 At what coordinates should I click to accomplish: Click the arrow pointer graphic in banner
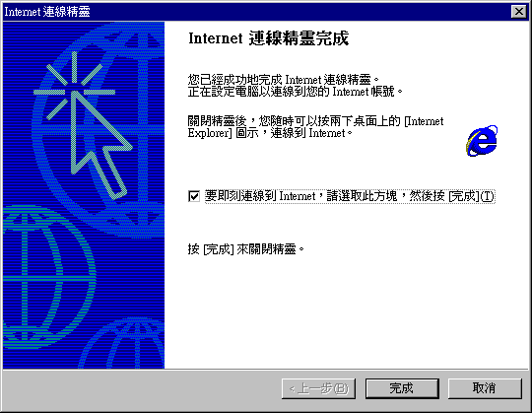click(x=100, y=144)
